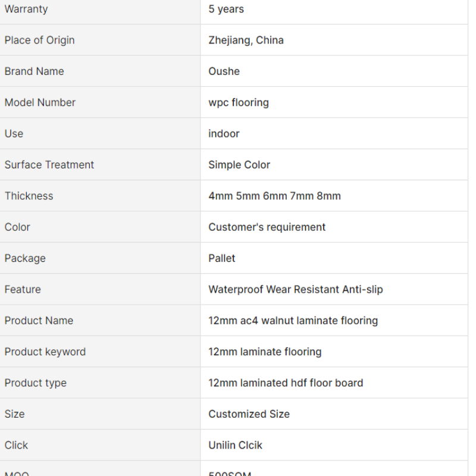Click the Product keyword label
The width and height of the screenshot is (476, 476).
click(x=45, y=352)
